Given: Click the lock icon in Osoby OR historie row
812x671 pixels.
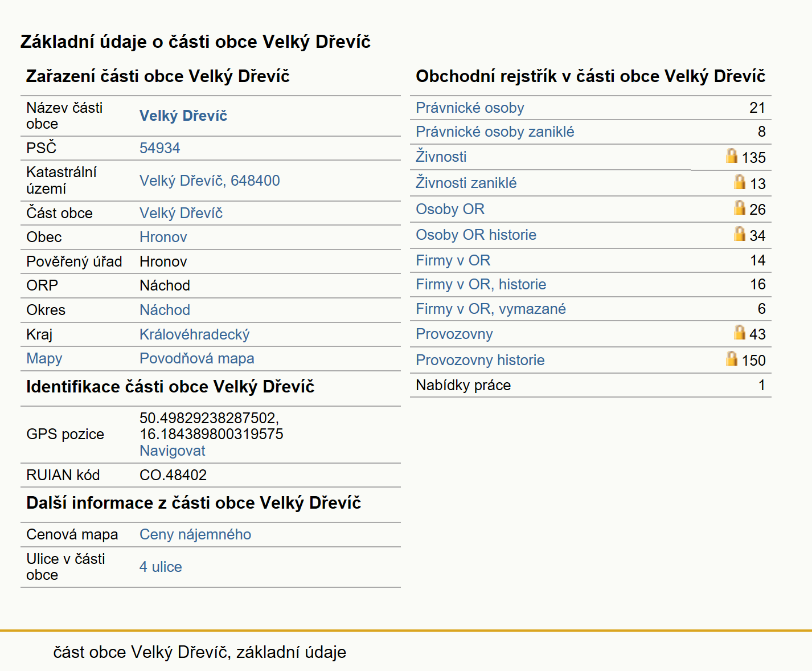Looking at the screenshot, I should tap(740, 234).
